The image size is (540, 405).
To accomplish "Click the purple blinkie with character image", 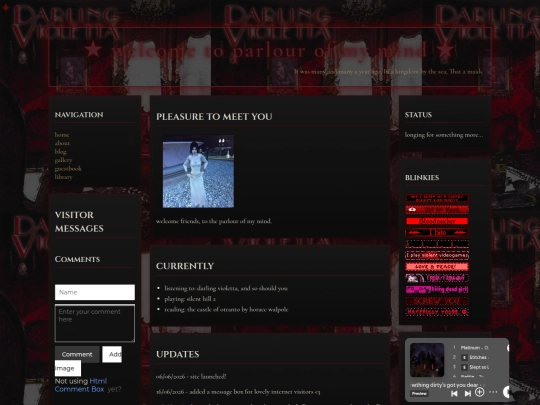I will point(437,278).
